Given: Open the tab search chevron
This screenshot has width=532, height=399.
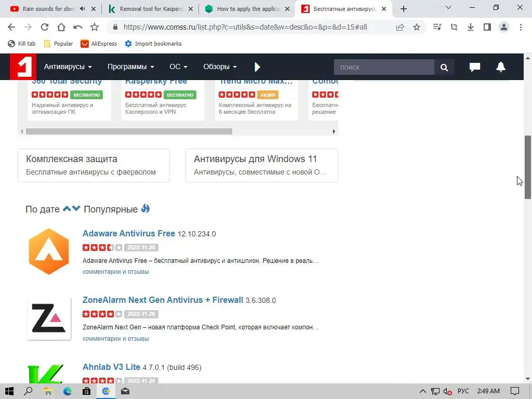Looking at the screenshot, I should coord(448,7).
